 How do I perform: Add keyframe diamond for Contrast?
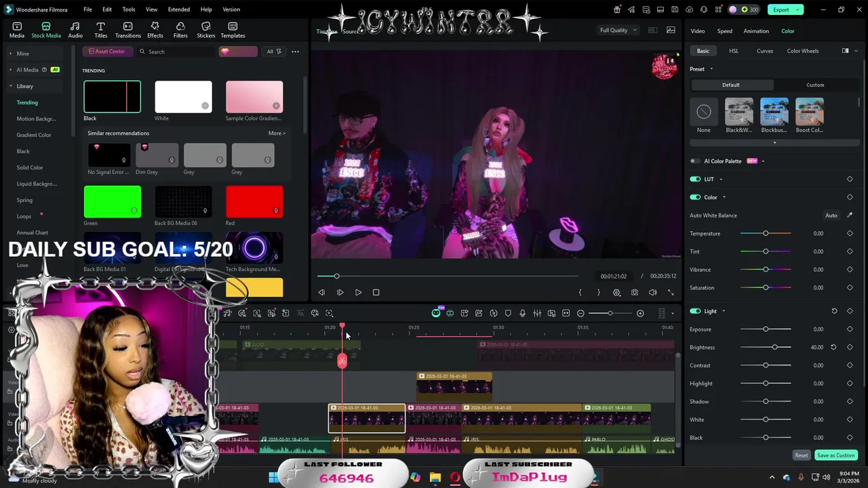point(850,365)
